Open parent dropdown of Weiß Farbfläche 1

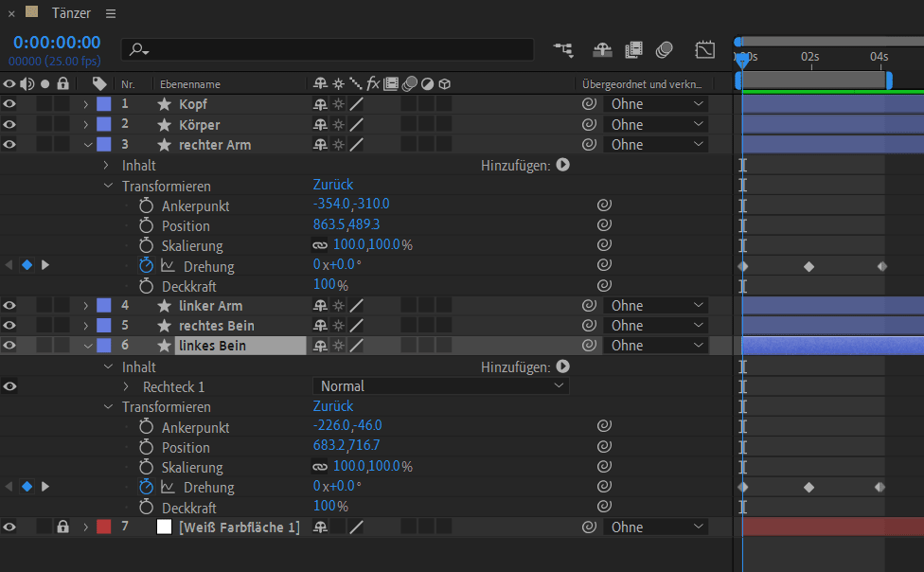pos(655,527)
